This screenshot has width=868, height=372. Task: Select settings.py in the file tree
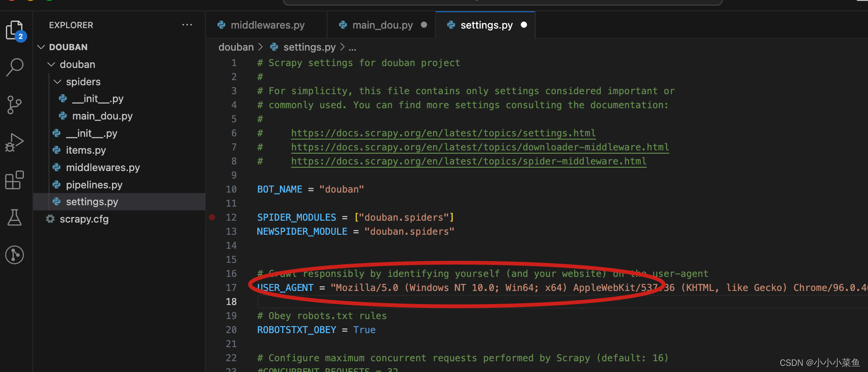(x=119, y=202)
